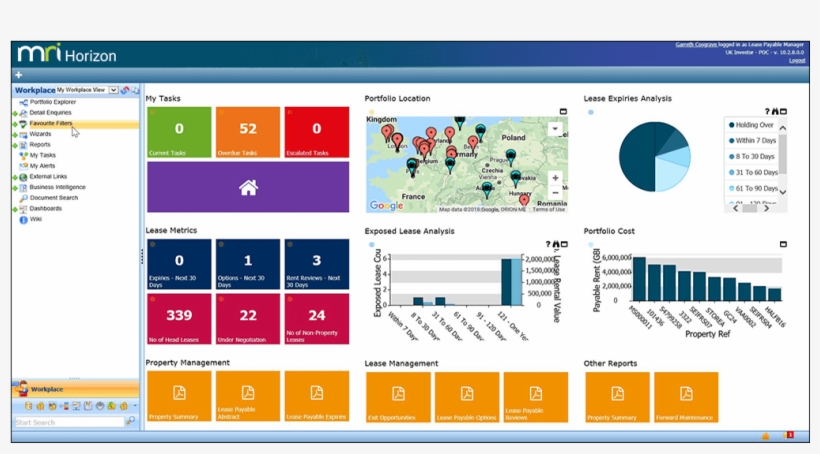Open the Current Tasks green tile
This screenshot has height=454, width=820.
pos(179,132)
